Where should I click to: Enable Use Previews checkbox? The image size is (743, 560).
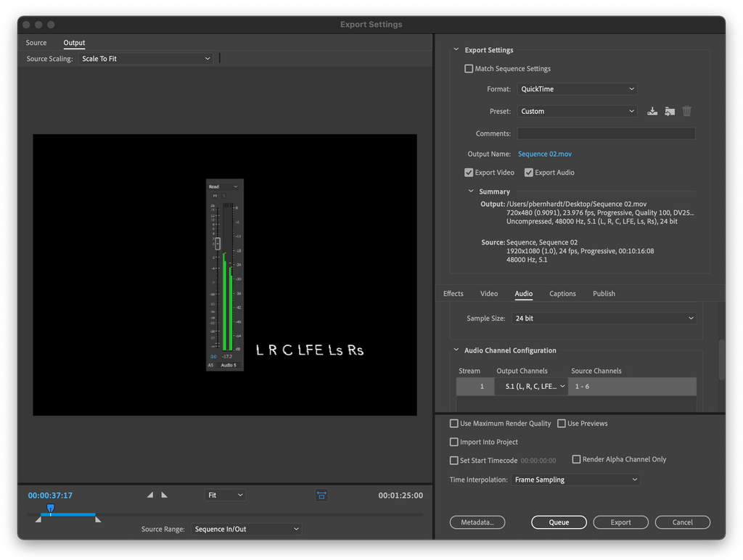[x=562, y=423]
